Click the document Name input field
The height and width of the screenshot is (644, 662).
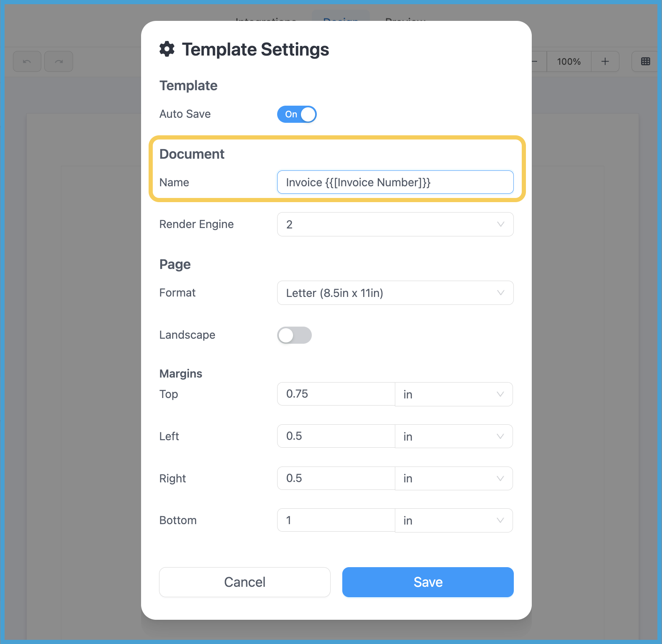(395, 183)
